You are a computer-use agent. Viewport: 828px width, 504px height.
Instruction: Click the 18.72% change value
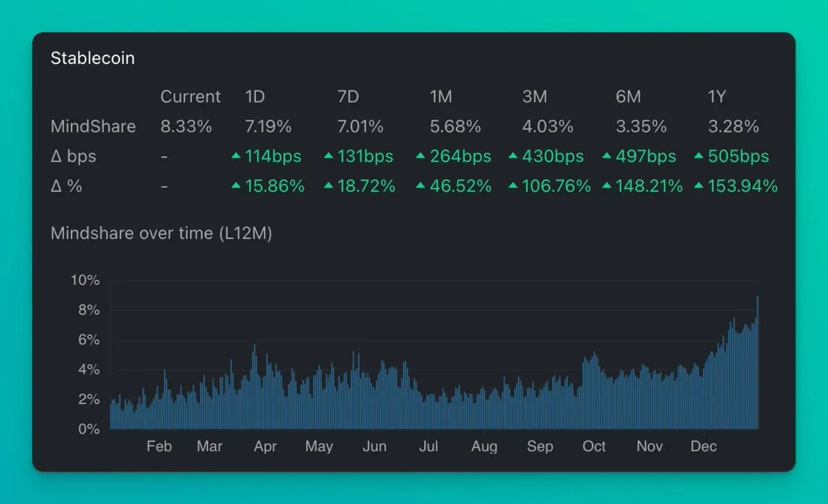tap(366, 186)
